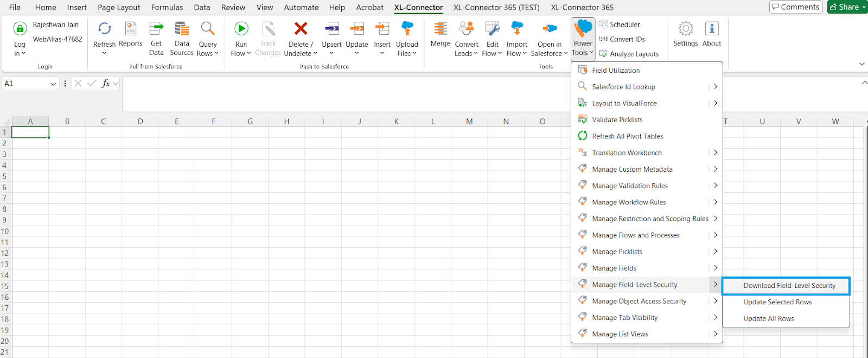Viewport: 868px width, 358px height.
Task: Expand the Salesforce Id Lookup submenu arrow
Action: coord(716,87)
